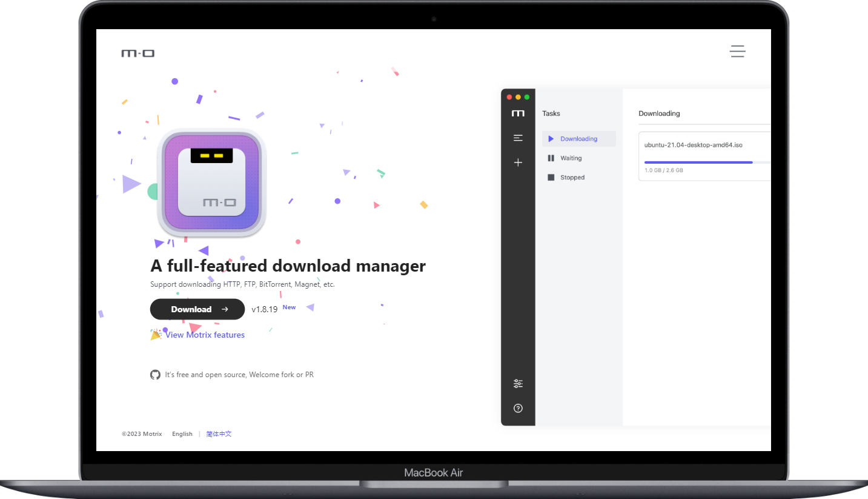Click the v1.8.19 version text
This screenshot has height=499, width=868.
264,309
